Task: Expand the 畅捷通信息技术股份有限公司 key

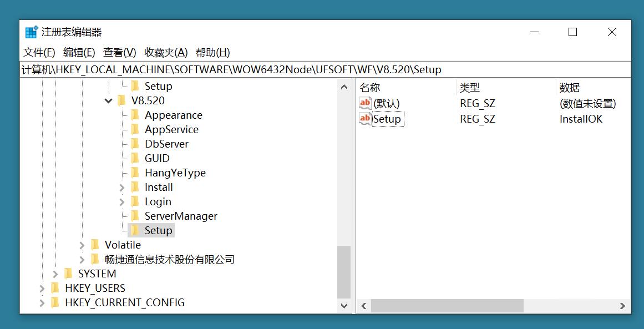Action: 82,260
